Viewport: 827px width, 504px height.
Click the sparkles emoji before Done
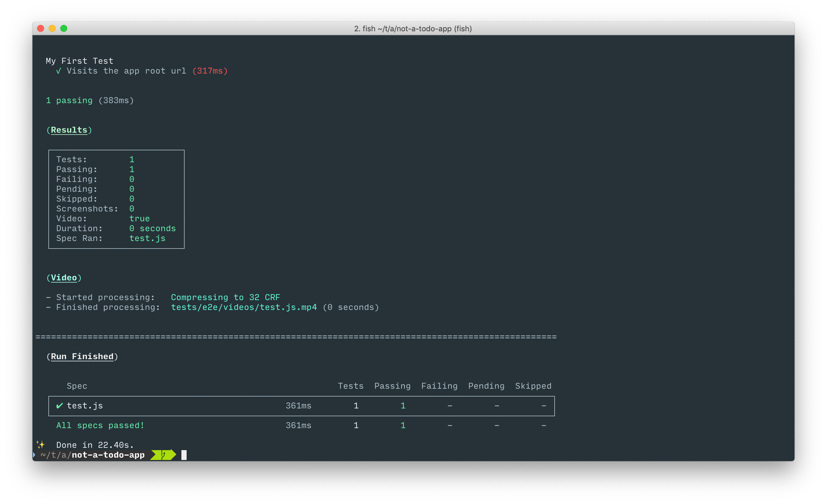coord(41,445)
